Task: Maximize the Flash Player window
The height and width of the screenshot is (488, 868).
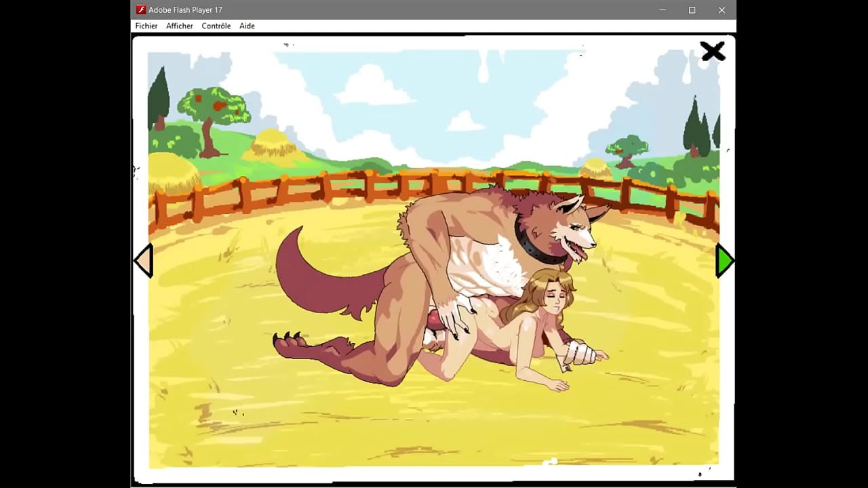Action: tap(692, 9)
